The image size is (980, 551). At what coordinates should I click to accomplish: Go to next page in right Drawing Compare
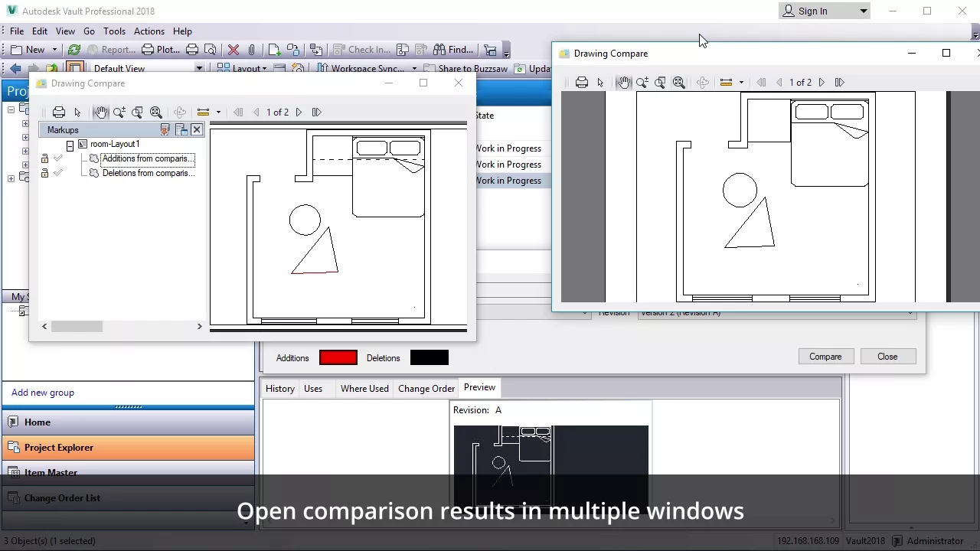click(x=822, y=82)
